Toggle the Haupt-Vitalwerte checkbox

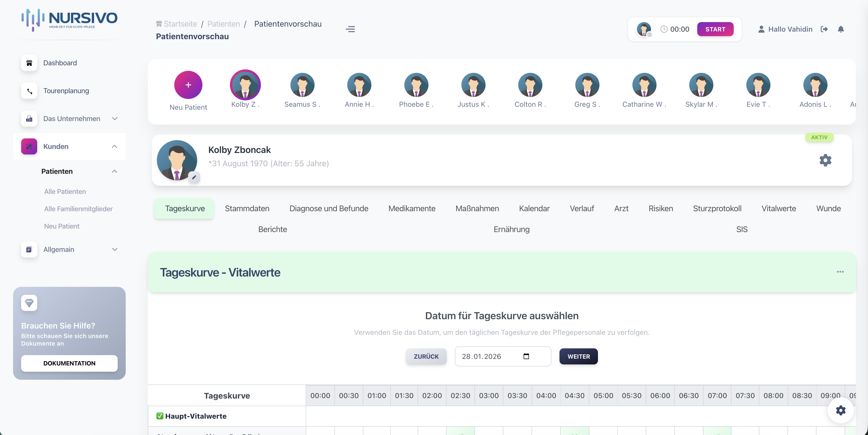160,416
